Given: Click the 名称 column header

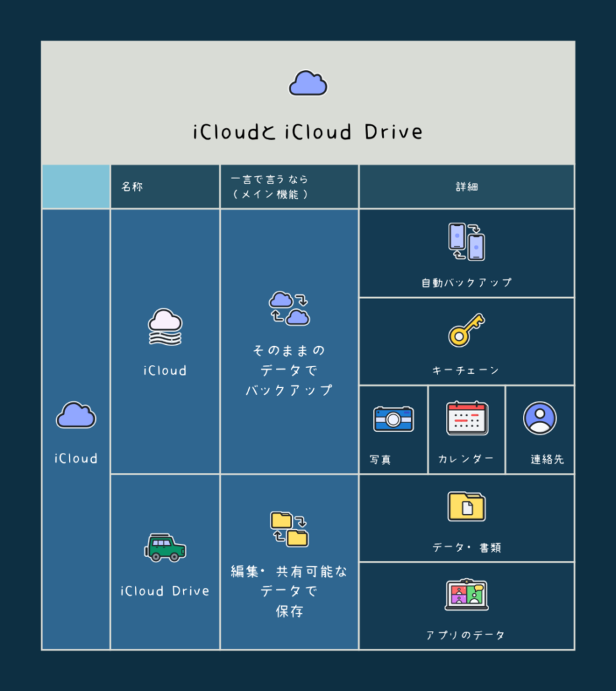Looking at the screenshot, I should click(132, 187).
